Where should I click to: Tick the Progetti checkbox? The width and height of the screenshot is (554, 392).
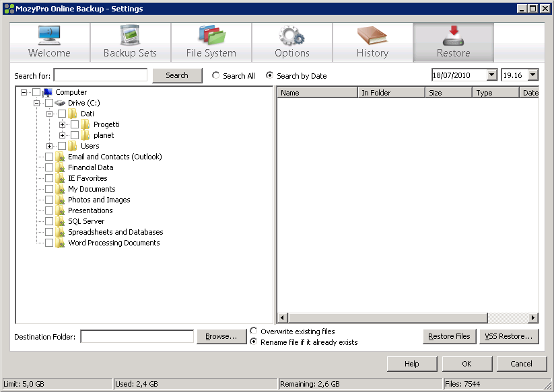[75, 124]
